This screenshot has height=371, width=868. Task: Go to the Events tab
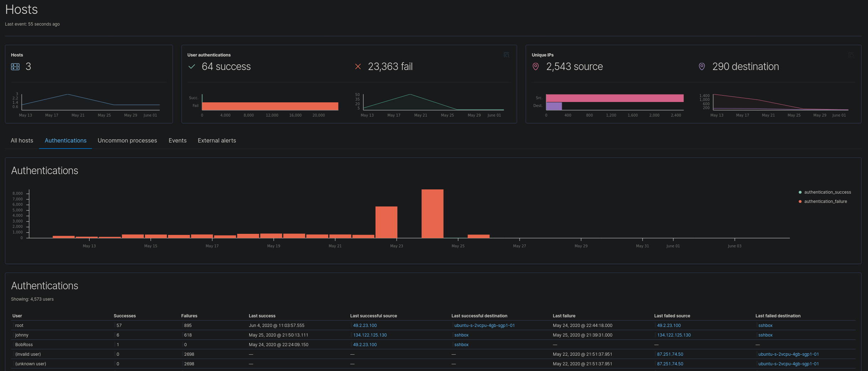point(178,141)
